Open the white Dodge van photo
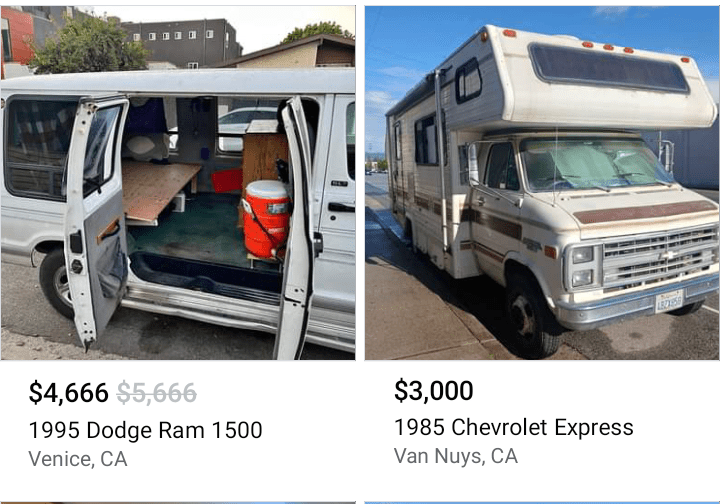This screenshot has width=720, height=504. tap(178, 183)
